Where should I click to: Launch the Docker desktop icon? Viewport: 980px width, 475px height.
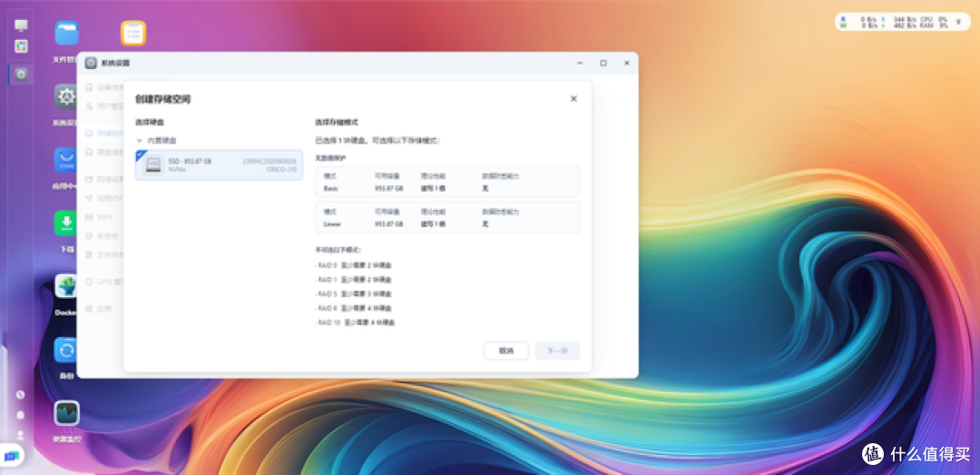[x=66, y=287]
